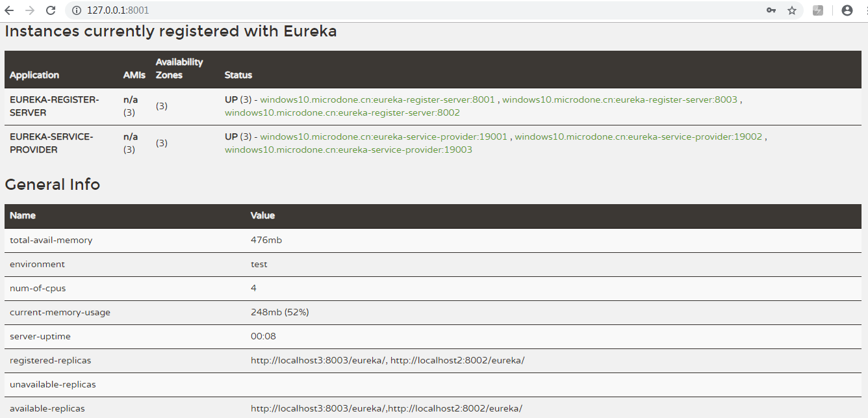
Task: Click the 'Availability Zones' column header
Action: coord(179,69)
